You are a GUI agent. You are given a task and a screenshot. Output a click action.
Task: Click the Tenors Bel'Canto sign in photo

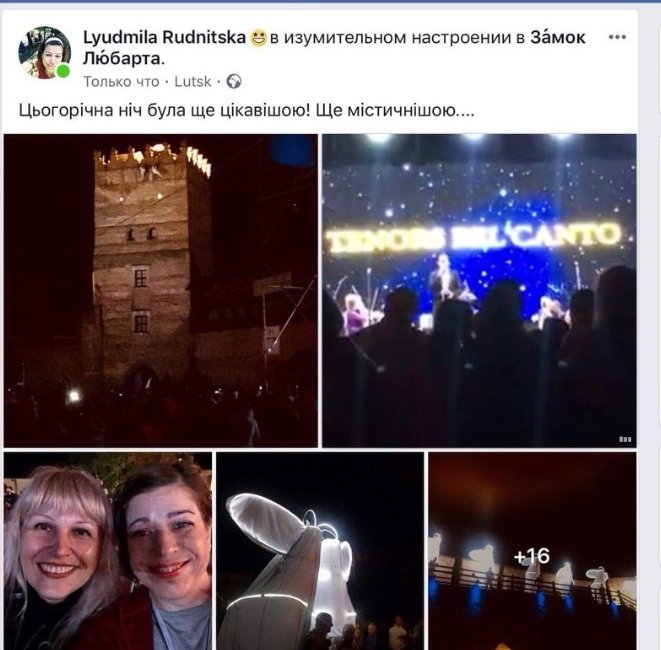point(474,238)
